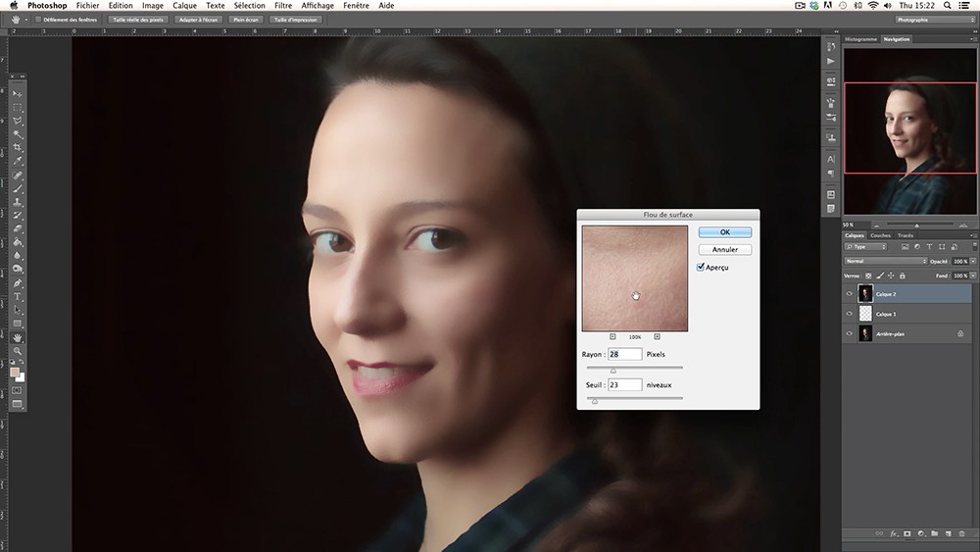Screen dimensions: 980x552
Task: Open the Filtre menu
Action: click(x=283, y=6)
